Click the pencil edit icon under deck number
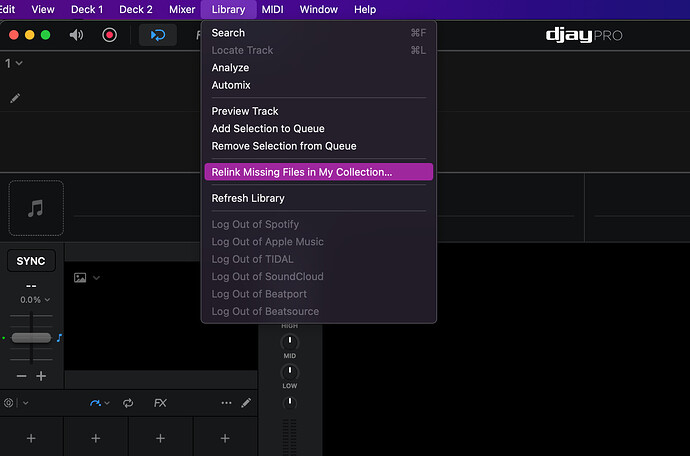 15,98
